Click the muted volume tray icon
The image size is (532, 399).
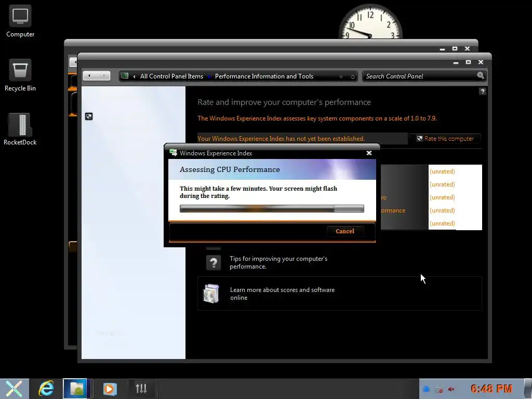click(451, 389)
